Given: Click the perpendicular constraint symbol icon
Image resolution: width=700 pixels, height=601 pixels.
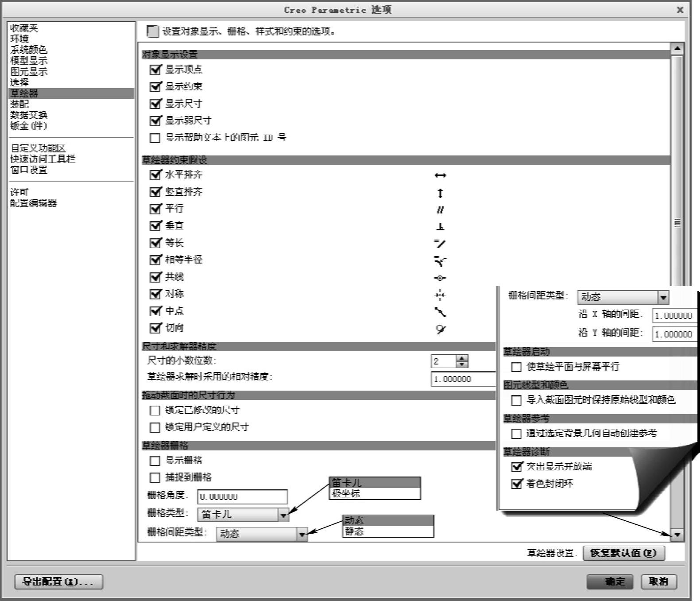Looking at the screenshot, I should click(x=440, y=227).
